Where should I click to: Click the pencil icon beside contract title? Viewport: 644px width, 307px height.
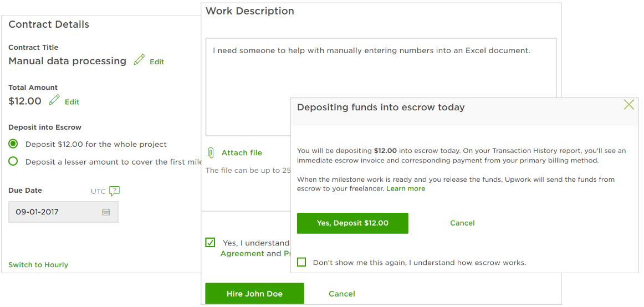click(x=139, y=60)
